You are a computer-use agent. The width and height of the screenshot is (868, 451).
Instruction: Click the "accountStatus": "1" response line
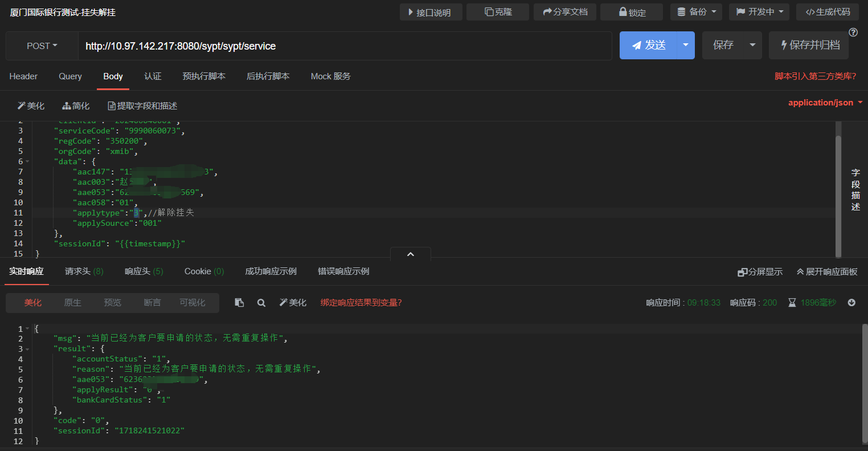(x=121, y=359)
